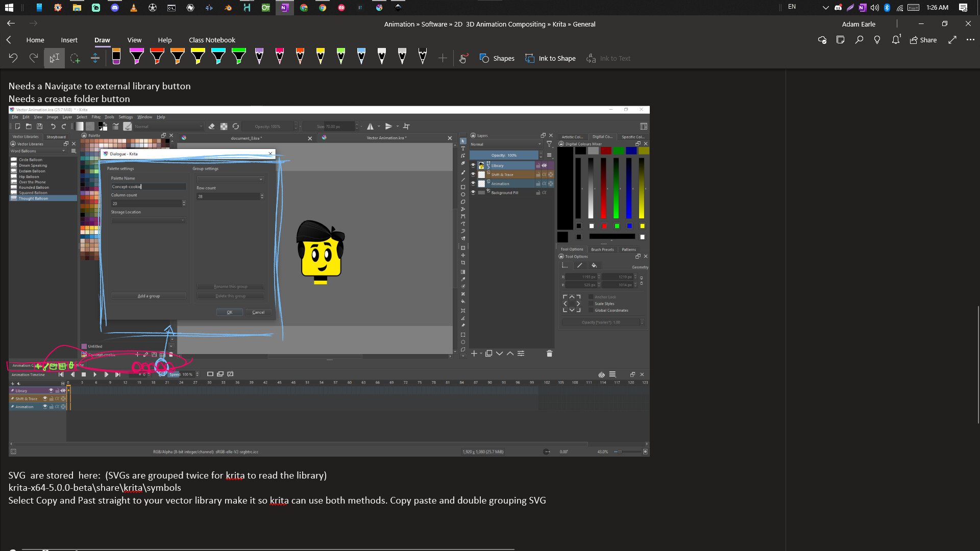The width and height of the screenshot is (980, 551).
Task: Open the Class Notebook tab
Action: [212, 40]
